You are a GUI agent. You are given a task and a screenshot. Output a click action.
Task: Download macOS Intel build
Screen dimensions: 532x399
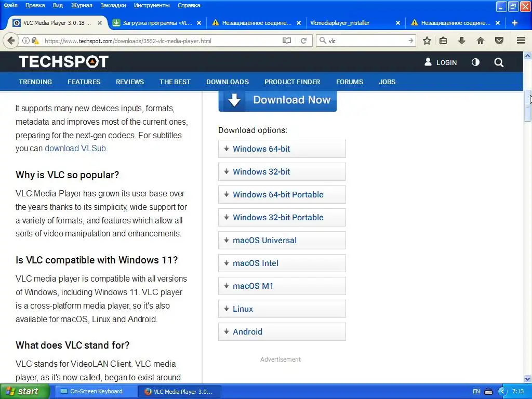click(x=282, y=263)
